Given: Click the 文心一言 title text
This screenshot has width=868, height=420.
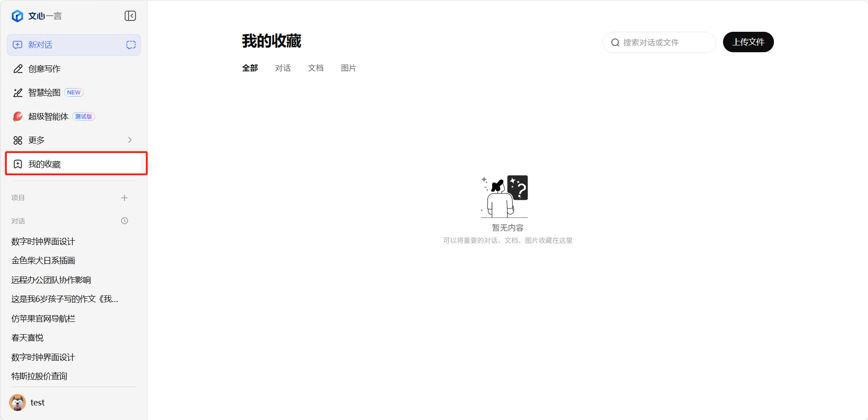Looking at the screenshot, I should [45, 16].
